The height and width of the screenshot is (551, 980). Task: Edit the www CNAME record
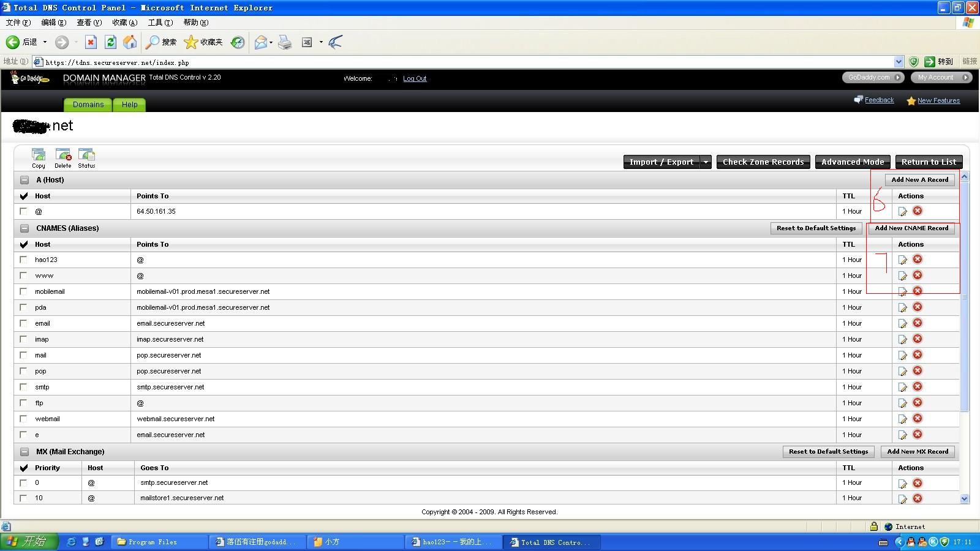coord(903,275)
